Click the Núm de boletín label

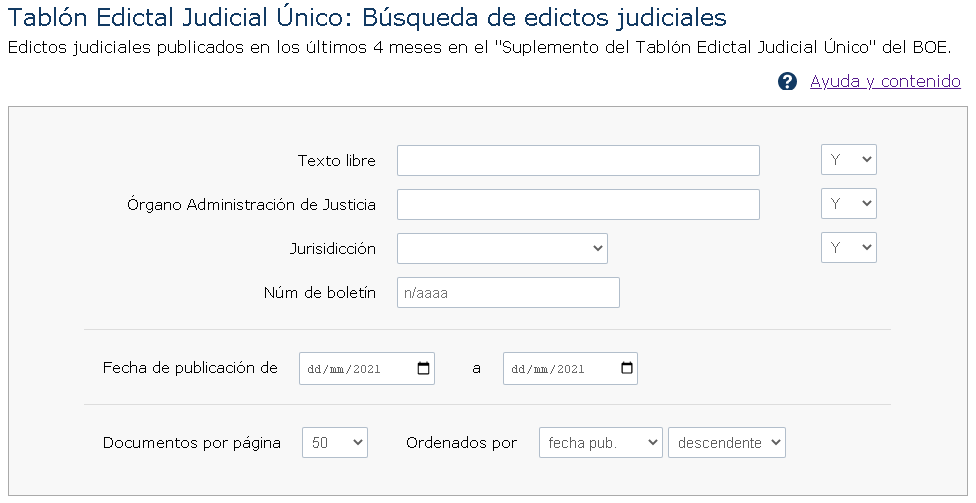click(320, 293)
